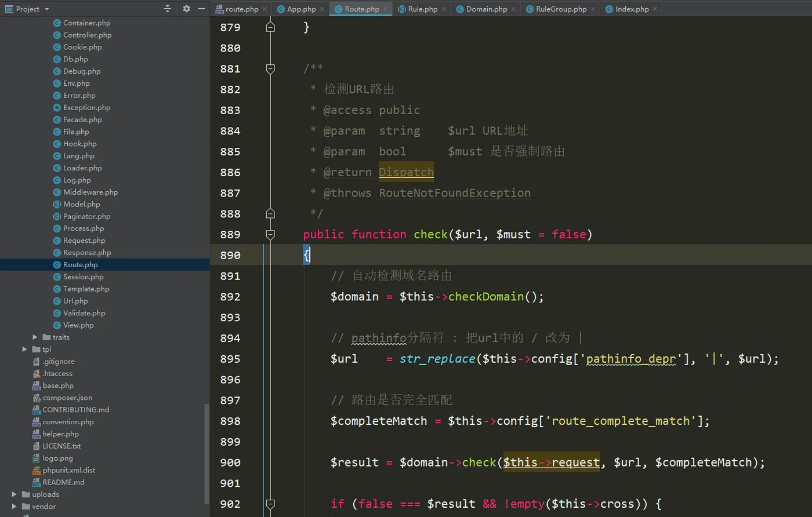Select View.php file

pos(78,325)
